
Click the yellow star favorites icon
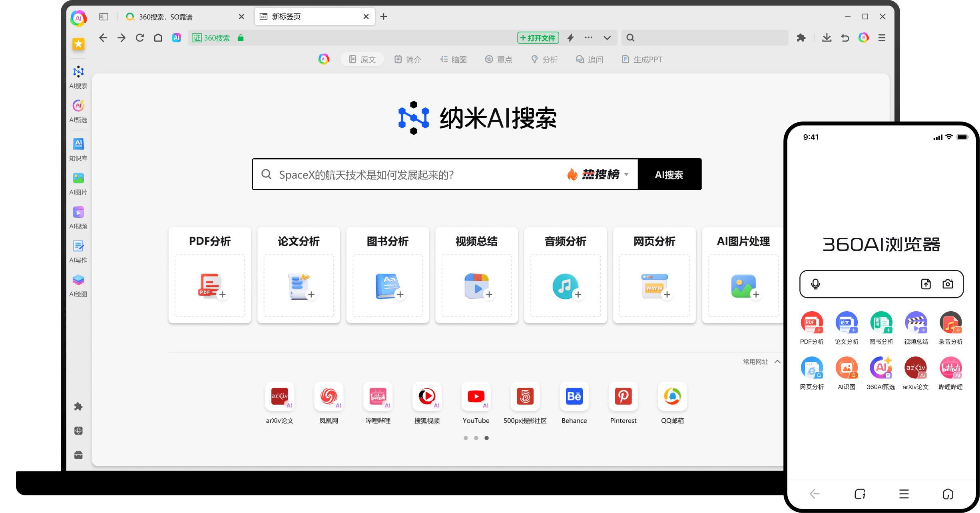click(x=78, y=44)
